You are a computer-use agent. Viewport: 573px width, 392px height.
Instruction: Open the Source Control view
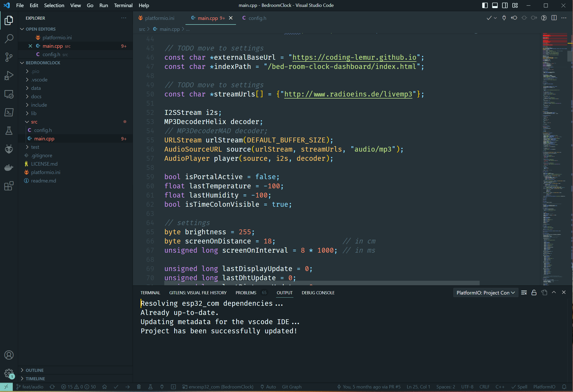tap(9, 57)
